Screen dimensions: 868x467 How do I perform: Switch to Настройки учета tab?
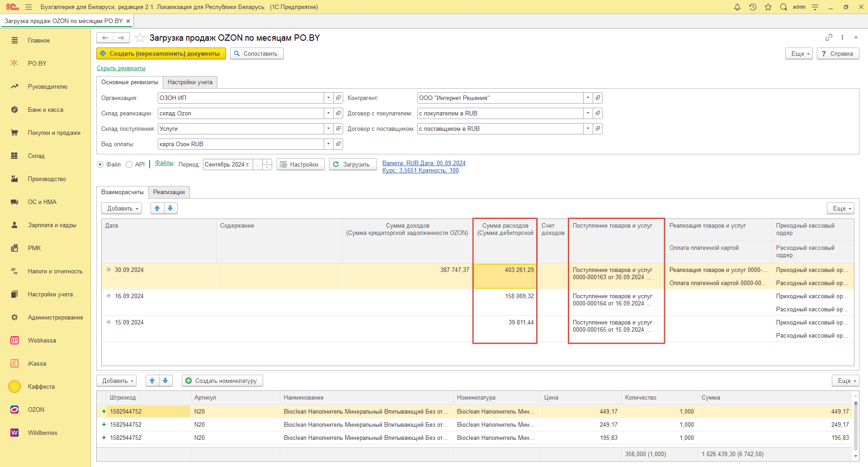coord(190,82)
